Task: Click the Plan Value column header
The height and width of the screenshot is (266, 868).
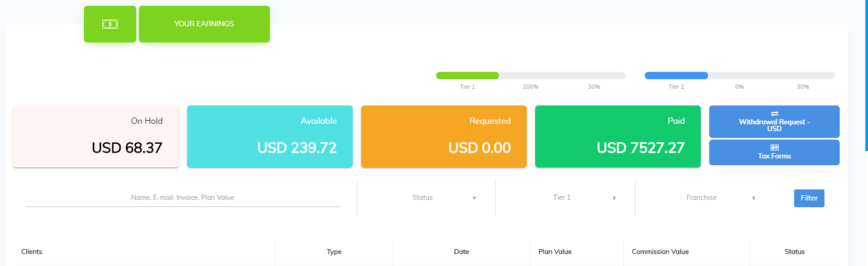Action: (x=555, y=252)
